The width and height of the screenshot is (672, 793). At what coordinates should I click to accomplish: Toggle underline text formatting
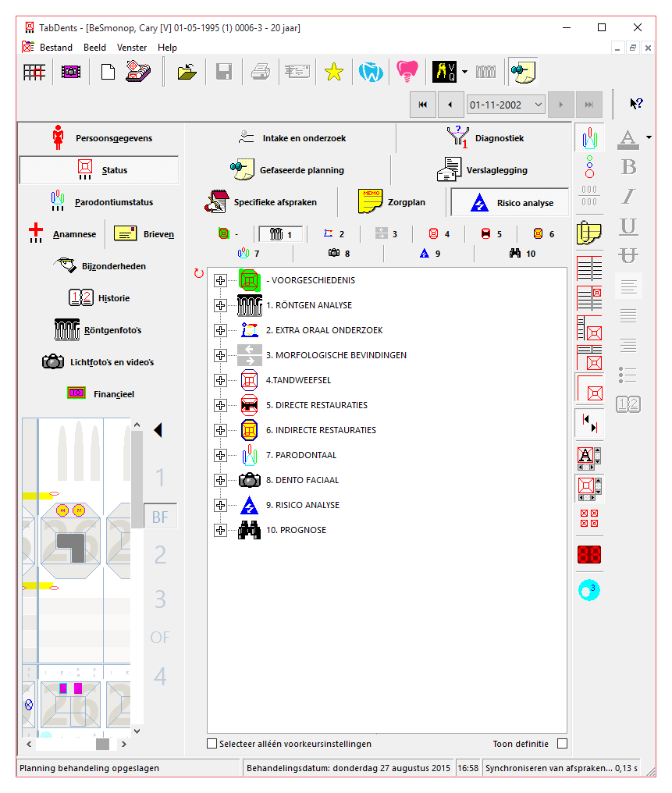point(628,226)
